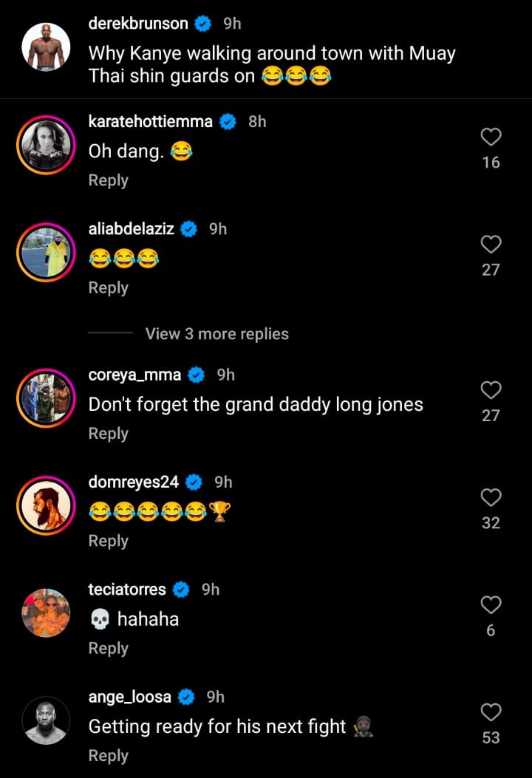This screenshot has height=778, width=532.
Task: Reply to coreya_mma's comment
Action: [x=109, y=434]
